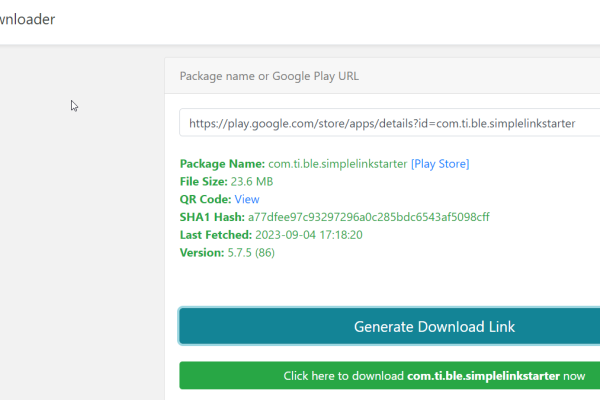Click the empty gray left page margin
Viewport: 600px width, 400px height.
(80, 250)
